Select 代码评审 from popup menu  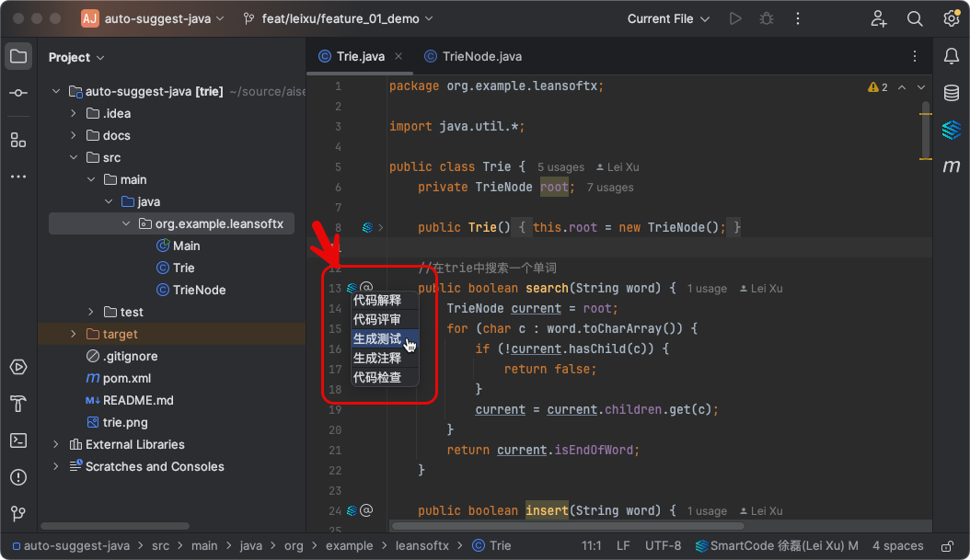385,320
